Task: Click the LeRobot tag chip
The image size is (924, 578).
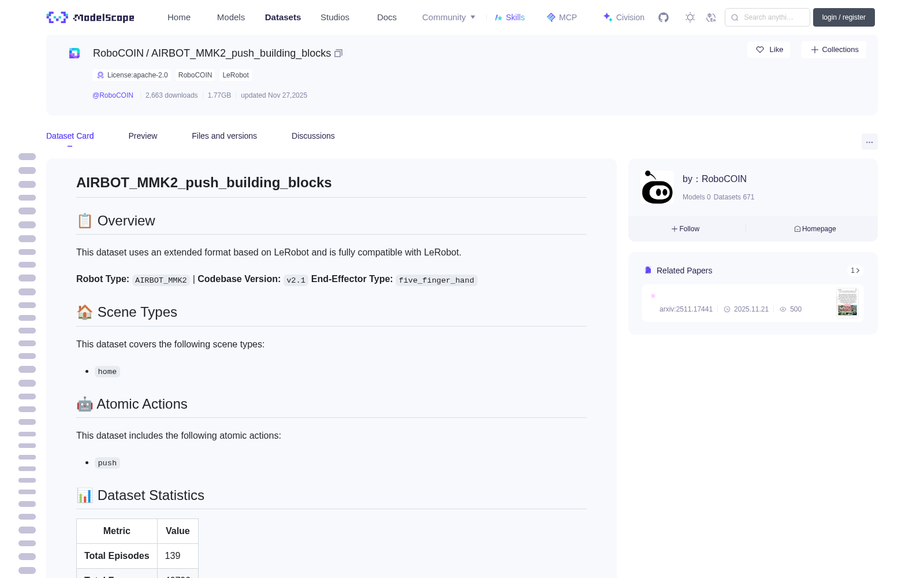Action: tap(236, 75)
